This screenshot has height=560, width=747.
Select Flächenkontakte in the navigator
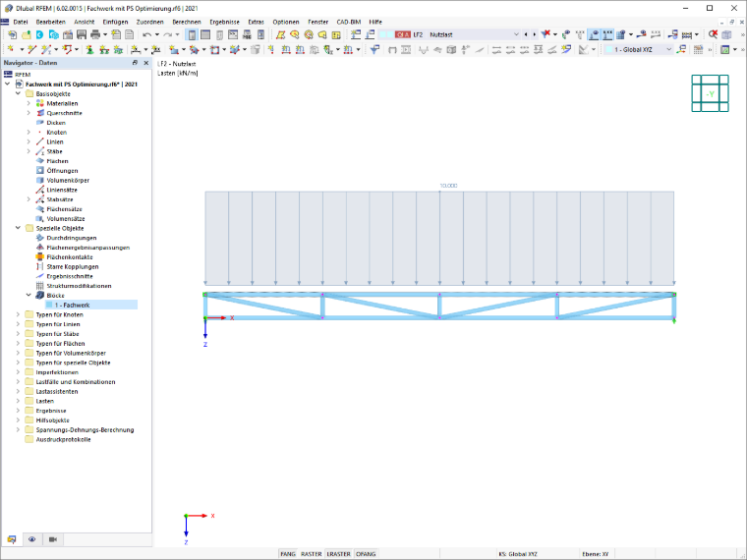click(x=70, y=257)
